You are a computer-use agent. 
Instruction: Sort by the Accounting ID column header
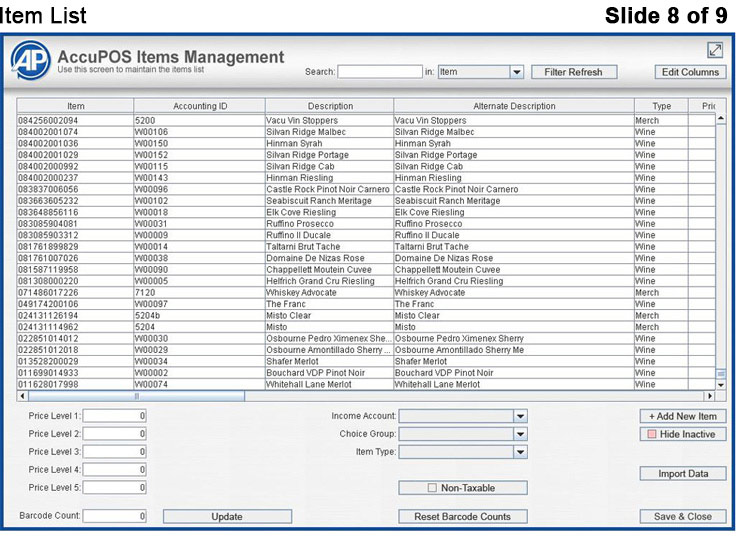[200, 106]
